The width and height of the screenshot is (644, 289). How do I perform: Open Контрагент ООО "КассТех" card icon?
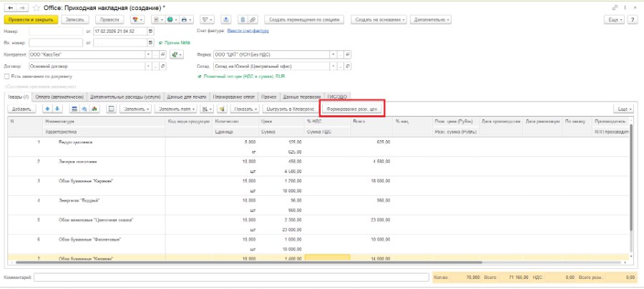point(163,54)
